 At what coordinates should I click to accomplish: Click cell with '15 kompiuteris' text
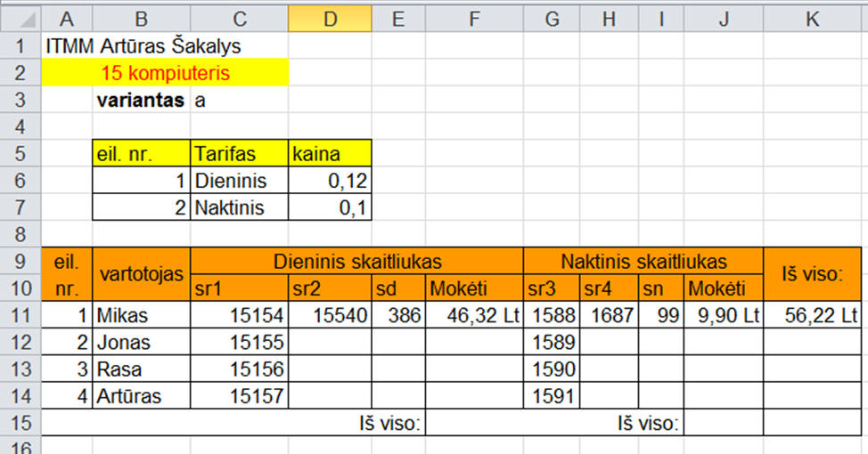[165, 72]
